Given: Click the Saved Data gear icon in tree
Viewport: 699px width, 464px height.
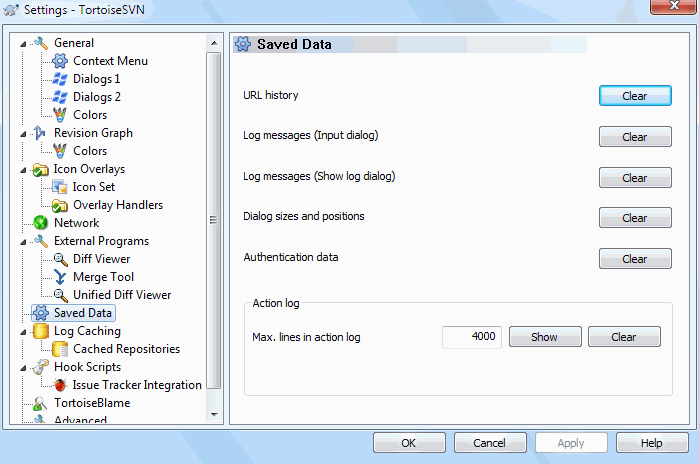Looking at the screenshot, I should tap(41, 313).
